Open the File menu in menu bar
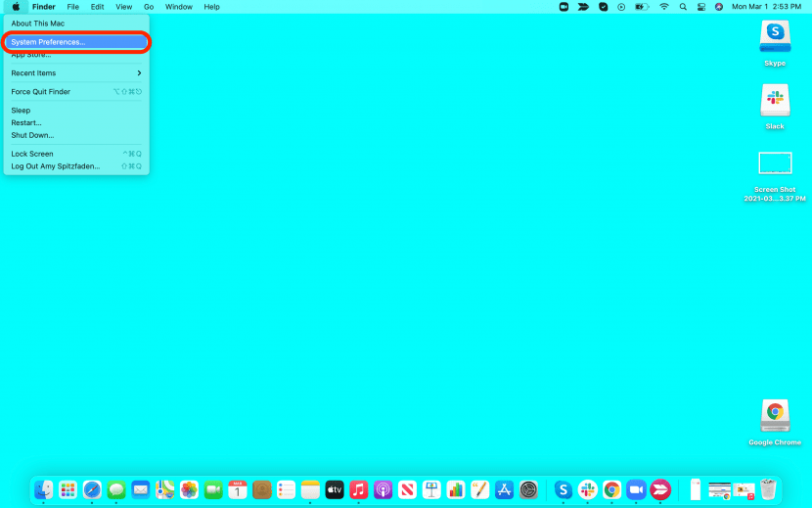This screenshot has width=812, height=508. coord(72,7)
